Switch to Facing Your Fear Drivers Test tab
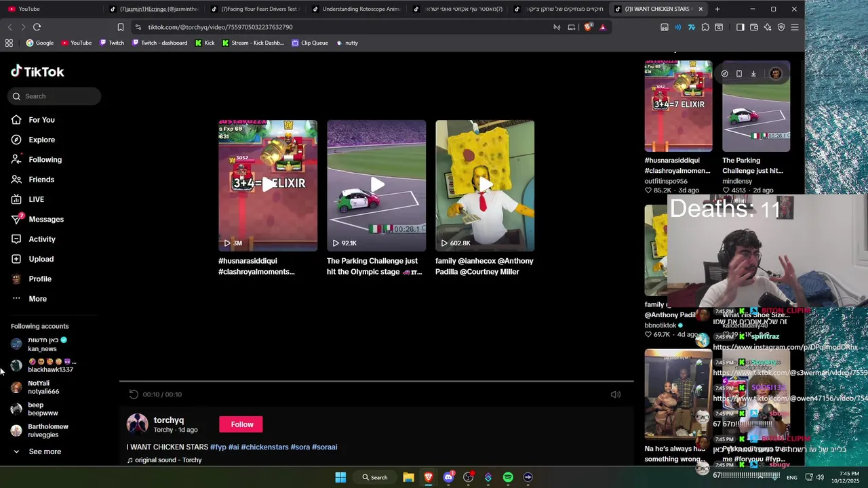Viewport: 868px width, 488px height. coord(256,9)
